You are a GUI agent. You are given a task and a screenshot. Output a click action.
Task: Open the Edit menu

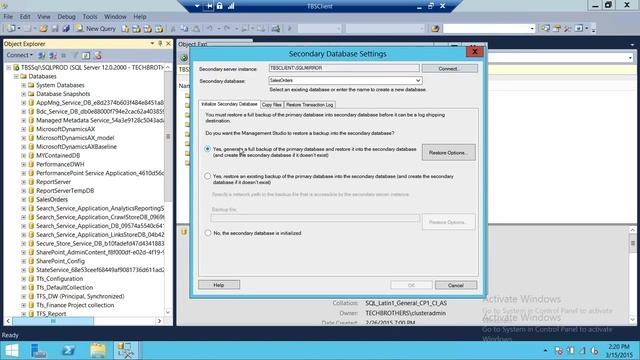[25, 17]
